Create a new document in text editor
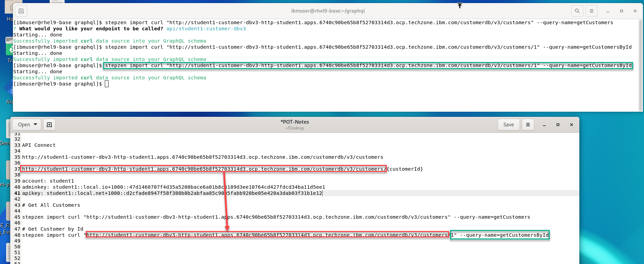This screenshot has width=644, height=264. tap(49, 125)
